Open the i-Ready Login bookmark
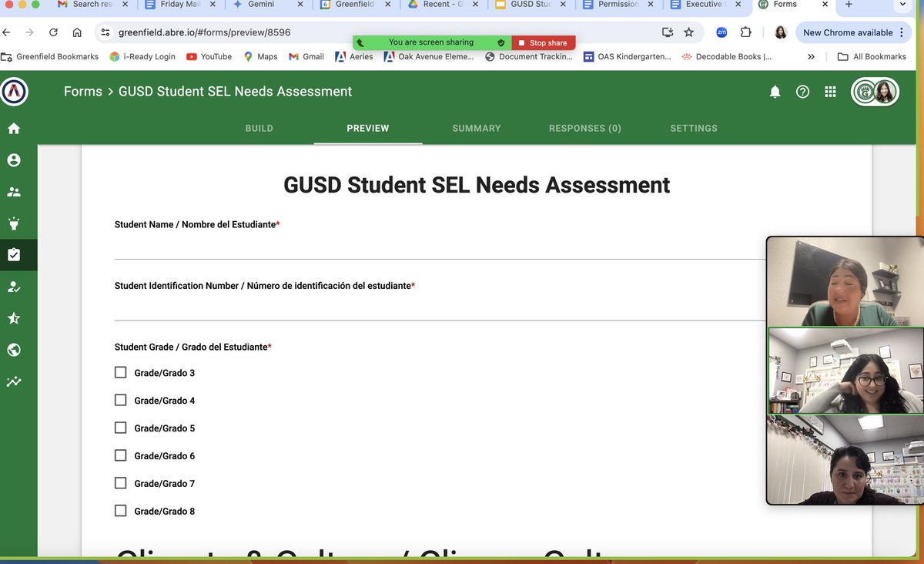The image size is (924, 564). pyautogui.click(x=151, y=55)
